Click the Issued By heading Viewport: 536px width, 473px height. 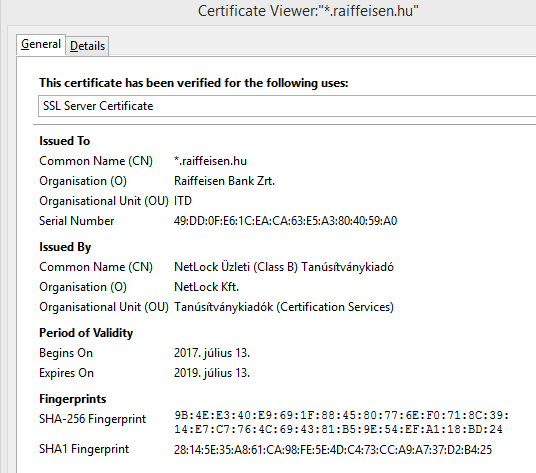coord(65,247)
